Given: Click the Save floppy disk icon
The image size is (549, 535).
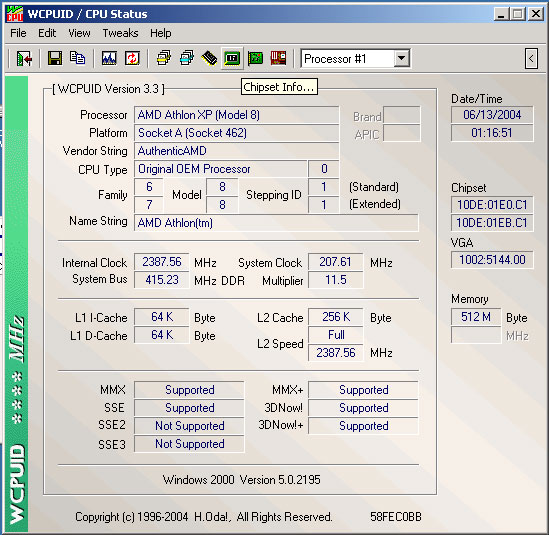Looking at the screenshot, I should [x=55, y=58].
